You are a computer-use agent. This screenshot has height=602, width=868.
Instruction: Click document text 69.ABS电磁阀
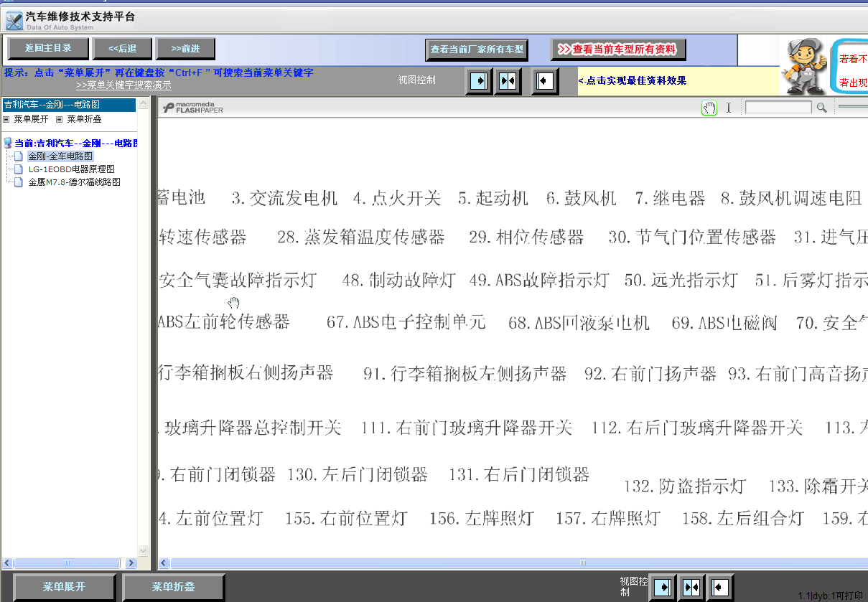click(x=724, y=322)
